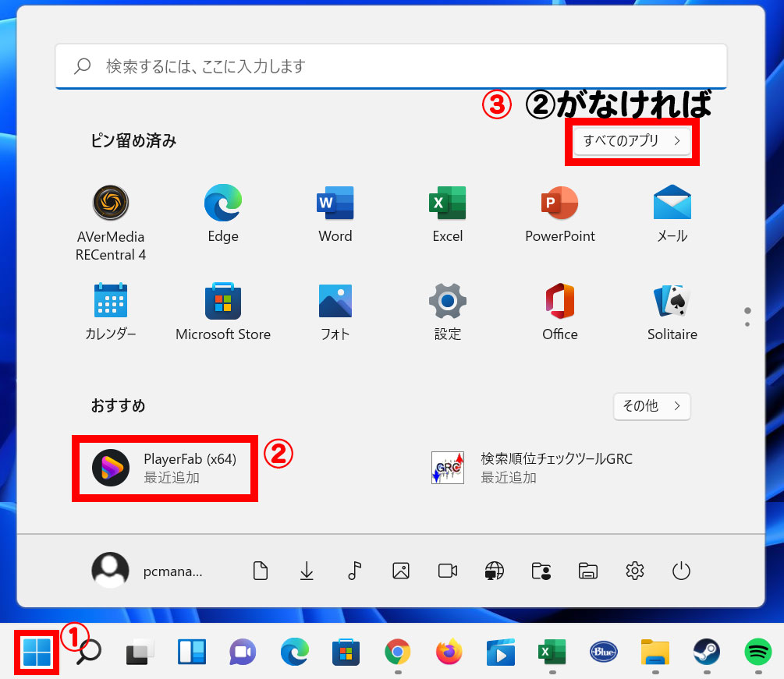This screenshot has width=784, height=679.
Task: Open the media player taskbar icon
Action: point(501,652)
